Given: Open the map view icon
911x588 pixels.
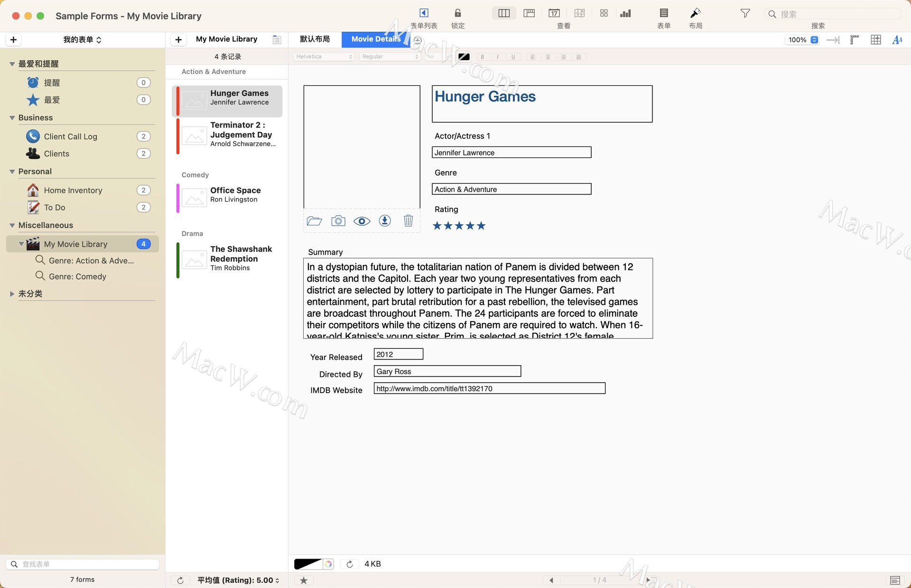Looking at the screenshot, I should click(579, 13).
